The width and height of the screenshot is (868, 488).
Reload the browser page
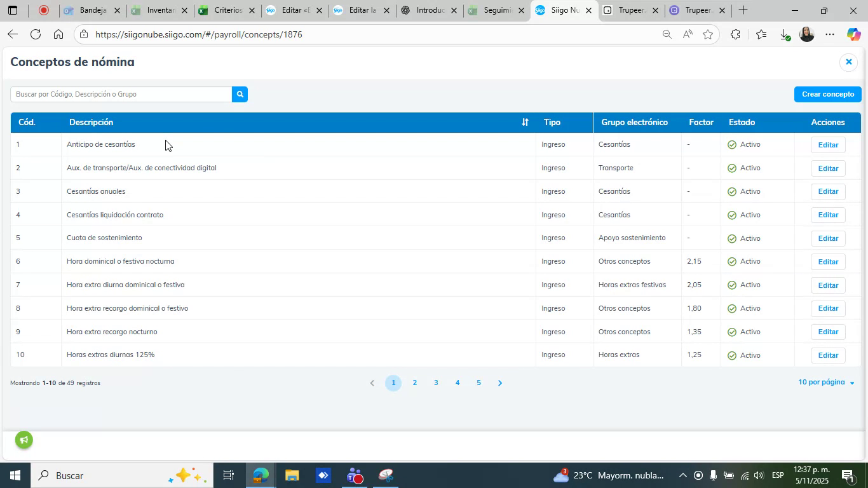pos(36,34)
